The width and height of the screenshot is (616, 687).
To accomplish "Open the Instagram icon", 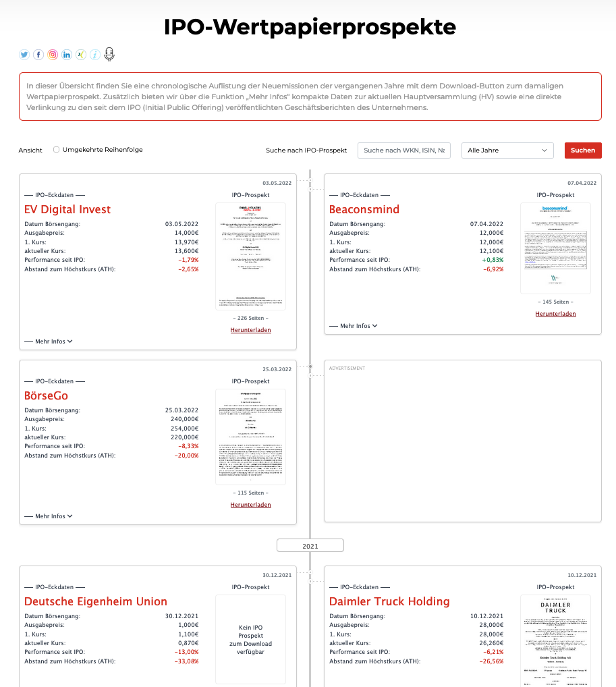I will point(53,55).
